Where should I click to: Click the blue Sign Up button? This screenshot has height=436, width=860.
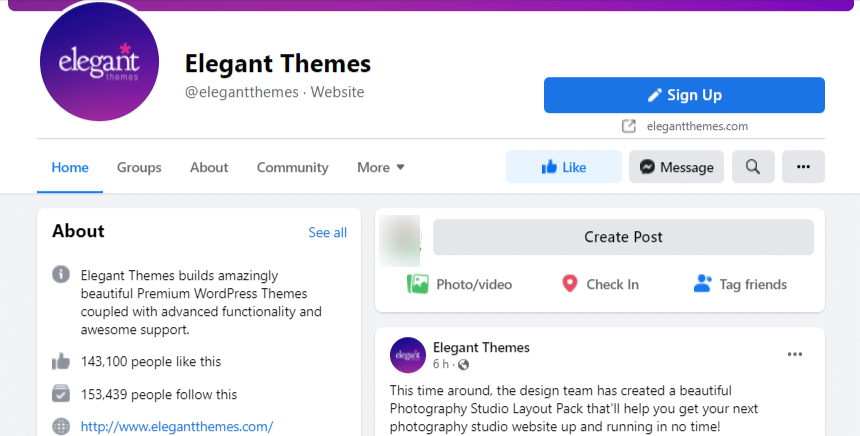click(x=684, y=95)
